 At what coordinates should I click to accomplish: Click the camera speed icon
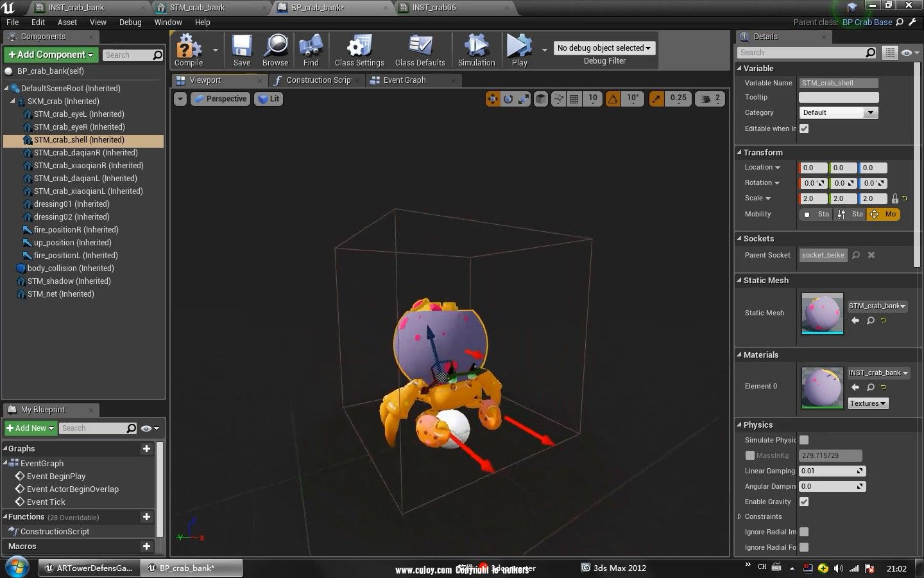click(x=706, y=99)
